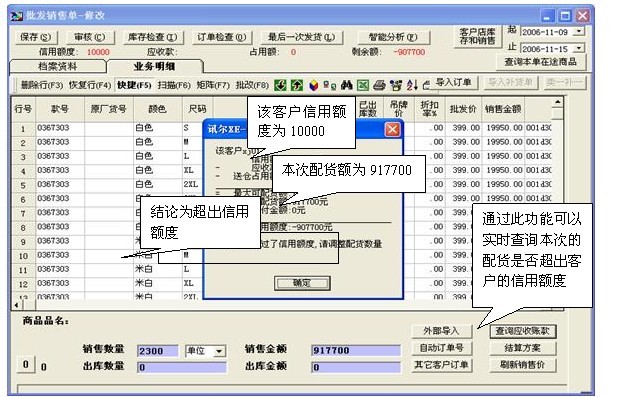Click the binoculars search icon

(346, 85)
